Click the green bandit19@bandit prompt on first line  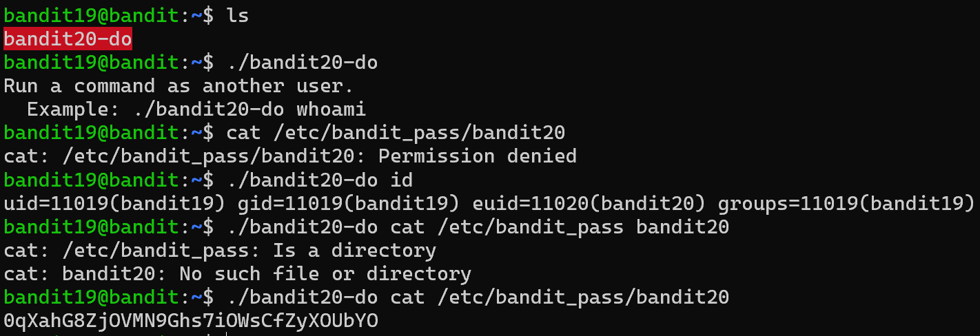coord(91,16)
